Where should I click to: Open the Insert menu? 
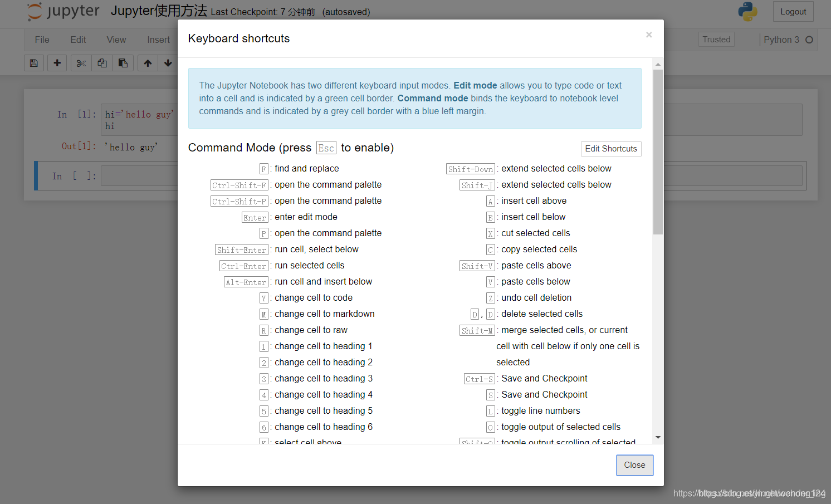point(158,40)
